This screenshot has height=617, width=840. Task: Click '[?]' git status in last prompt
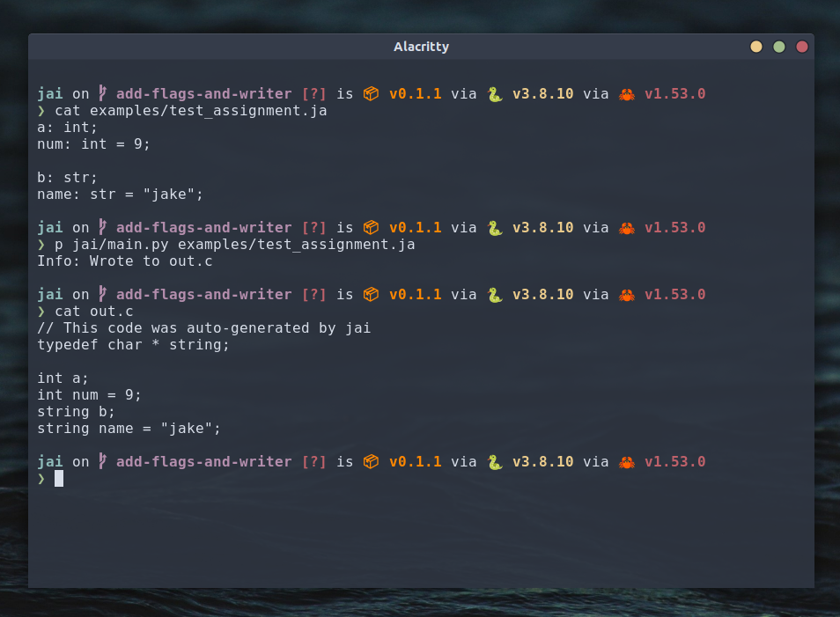coord(314,462)
